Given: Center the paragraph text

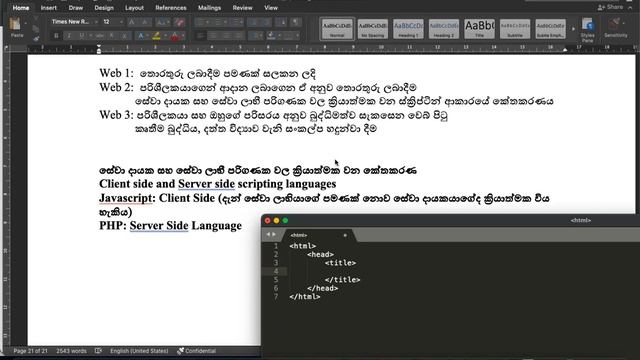Looking at the screenshot, I should click(x=213, y=36).
